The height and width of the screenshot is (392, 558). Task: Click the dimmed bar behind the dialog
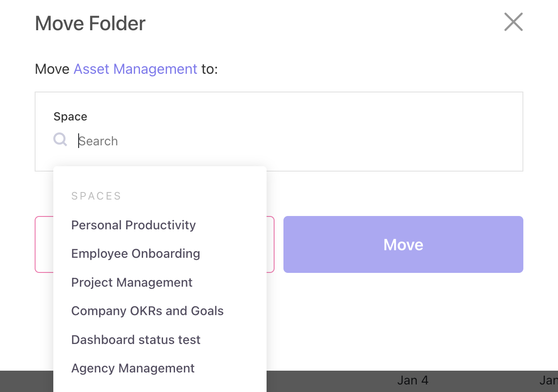click(x=333, y=381)
